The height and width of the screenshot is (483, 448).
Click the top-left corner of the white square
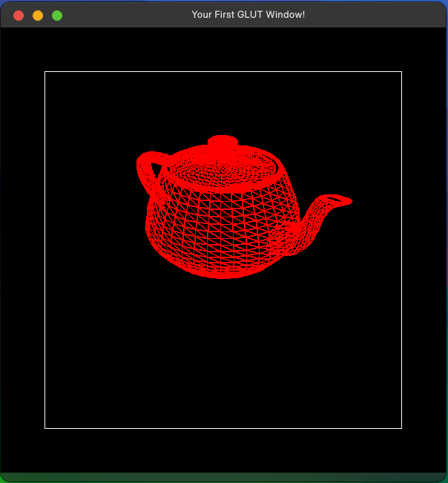click(x=45, y=72)
